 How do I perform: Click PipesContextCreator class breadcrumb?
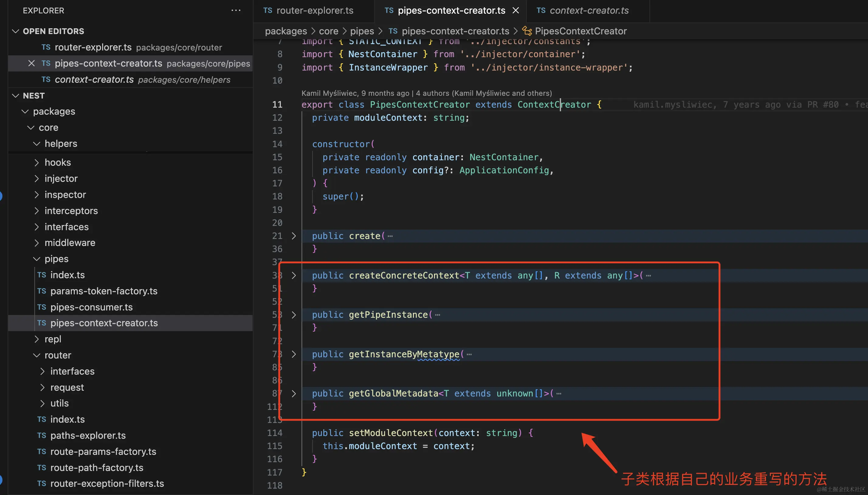(x=574, y=31)
